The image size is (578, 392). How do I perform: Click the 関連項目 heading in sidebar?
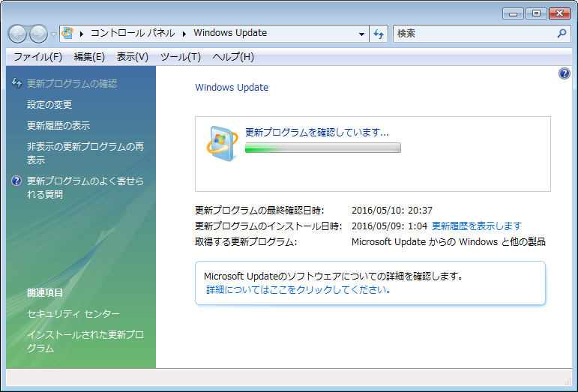point(45,293)
